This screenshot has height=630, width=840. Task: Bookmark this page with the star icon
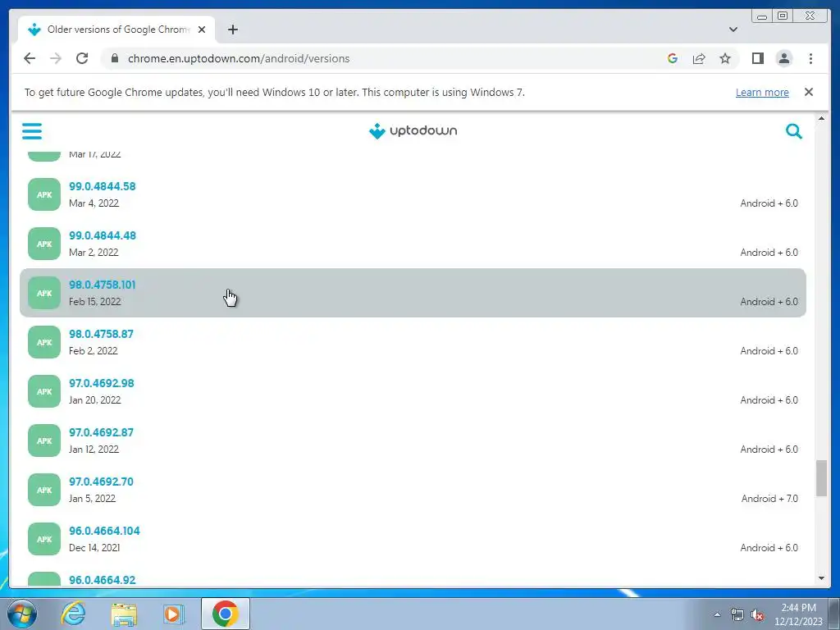tap(725, 58)
